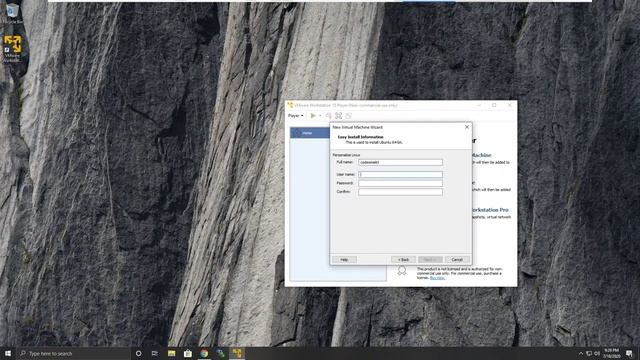The height and width of the screenshot is (360, 640).
Task: Select the VMware Workstation desktop shortcut
Action: coord(12,48)
